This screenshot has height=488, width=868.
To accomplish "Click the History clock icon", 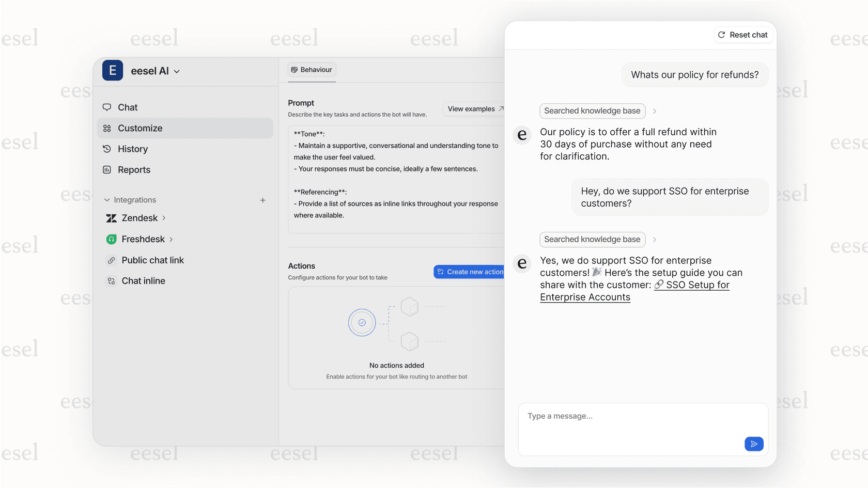I will (x=107, y=149).
